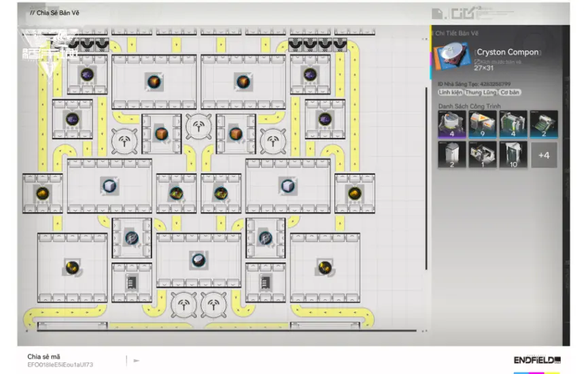Screen dimensions: 588x374
Task: Select the right white cube machine icon
Action: (288, 186)
